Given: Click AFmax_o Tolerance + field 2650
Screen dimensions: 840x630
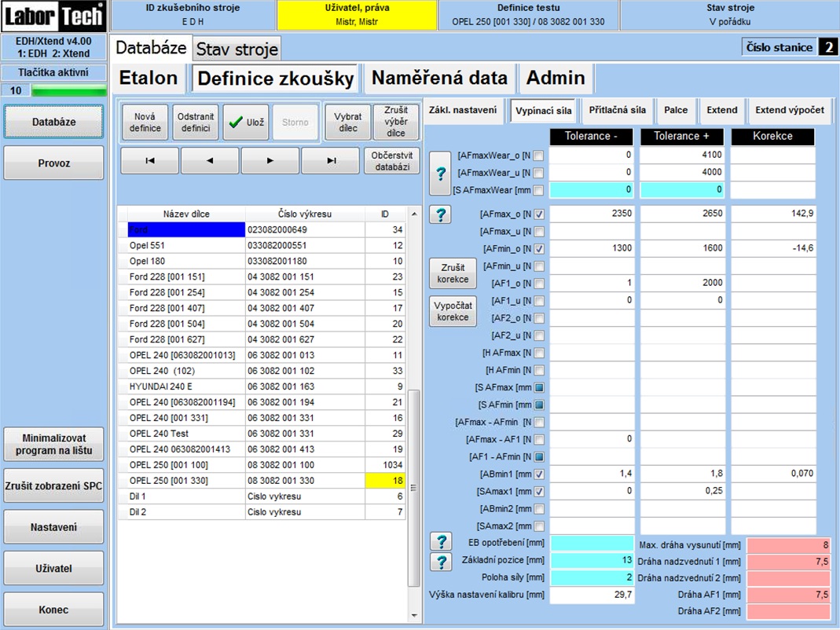Looking at the screenshot, I should tap(683, 214).
